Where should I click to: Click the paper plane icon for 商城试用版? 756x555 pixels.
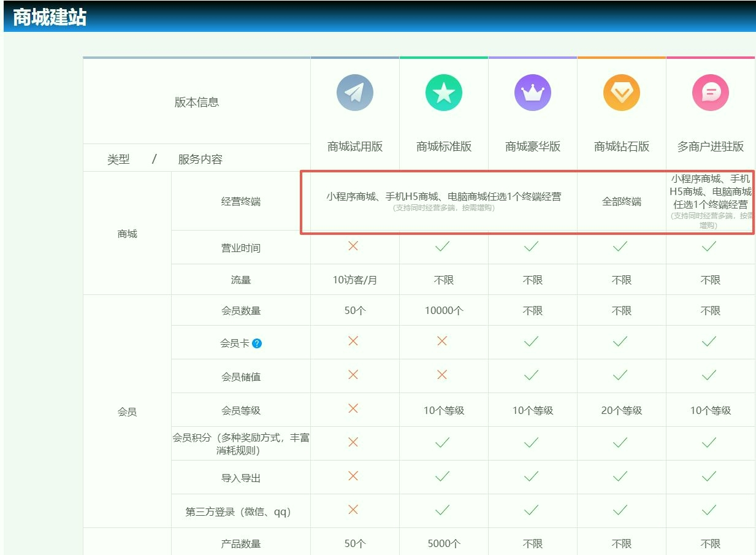pos(354,93)
